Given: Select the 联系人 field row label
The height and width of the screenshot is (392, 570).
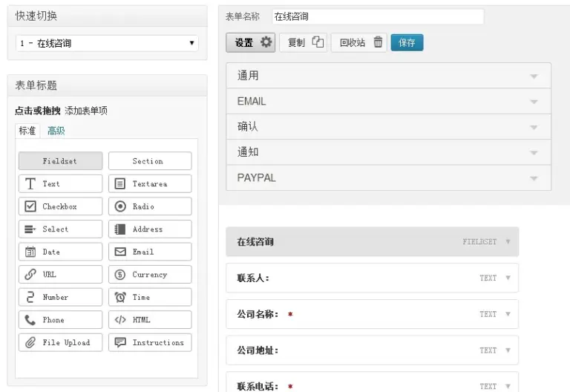Looking at the screenshot, I should [x=253, y=278].
